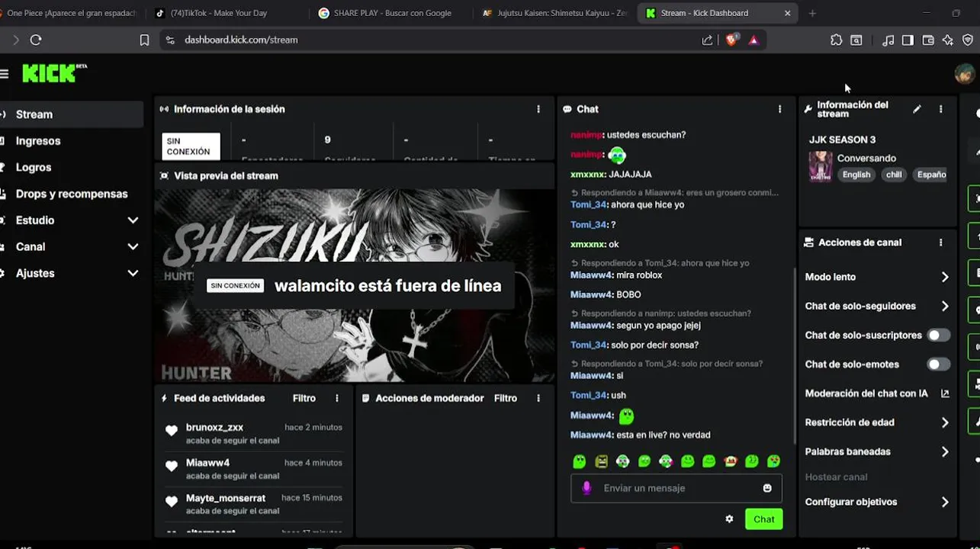Click the English stream tag
The width and height of the screenshot is (980, 549).
point(856,175)
